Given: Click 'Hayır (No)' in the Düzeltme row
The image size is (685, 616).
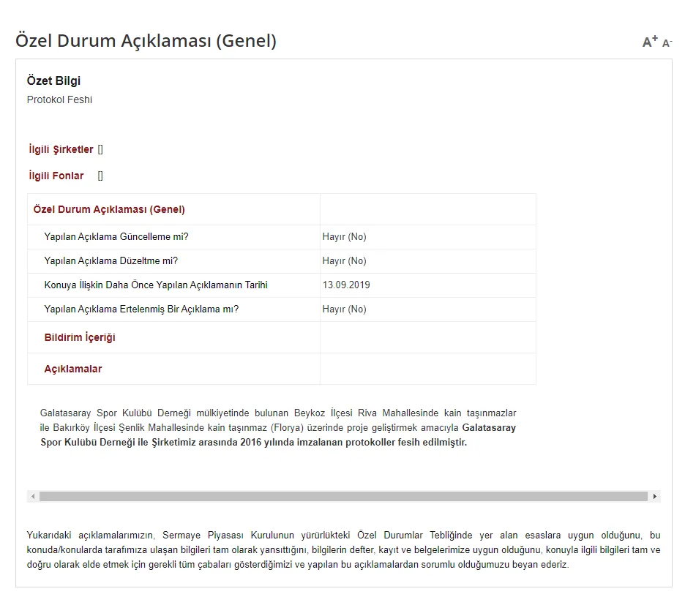Looking at the screenshot, I should (x=344, y=261).
